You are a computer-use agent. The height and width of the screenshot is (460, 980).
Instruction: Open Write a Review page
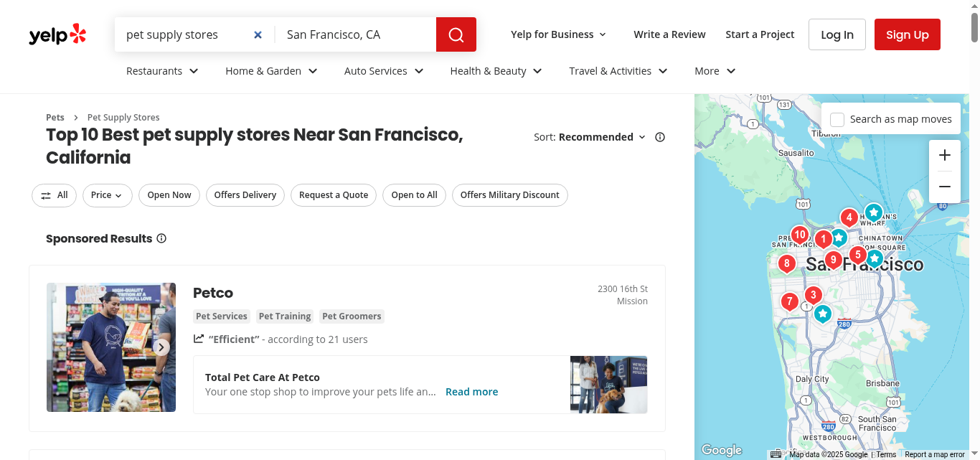pyautogui.click(x=669, y=34)
